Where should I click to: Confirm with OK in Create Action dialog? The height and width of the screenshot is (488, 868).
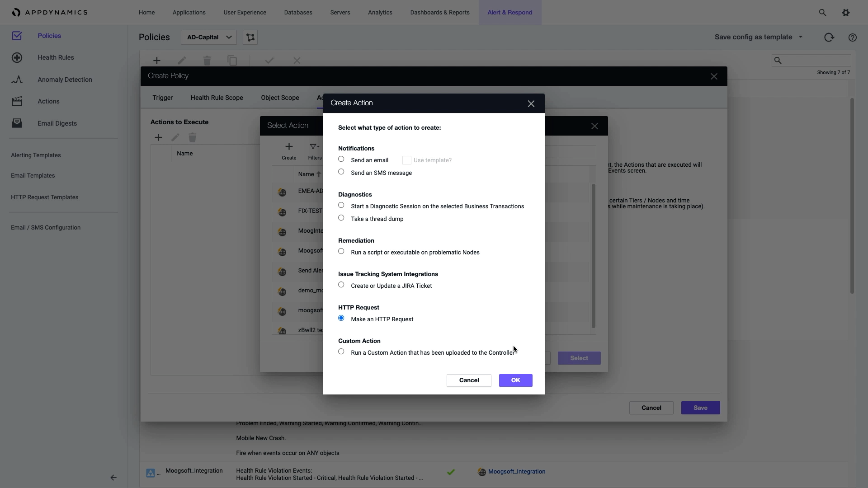tap(515, 380)
